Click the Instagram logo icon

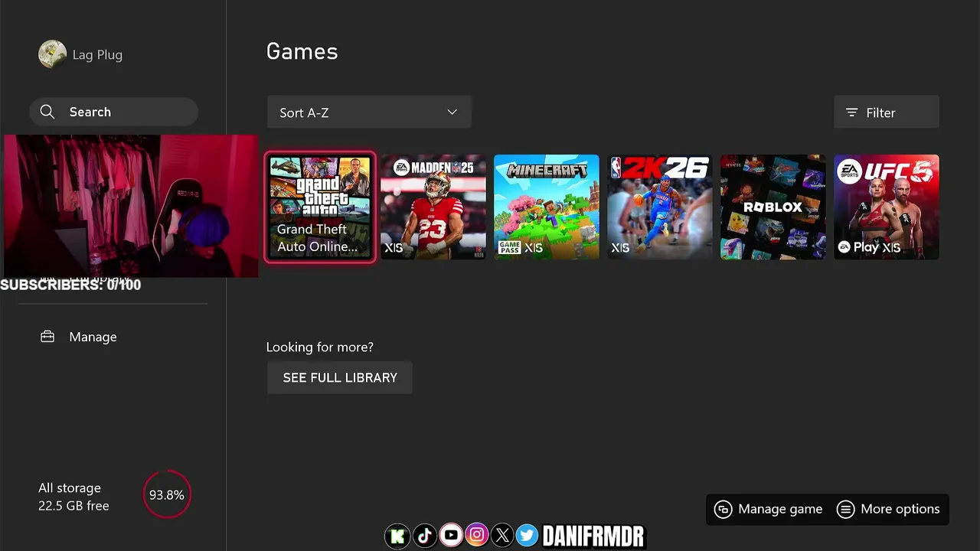coord(476,536)
